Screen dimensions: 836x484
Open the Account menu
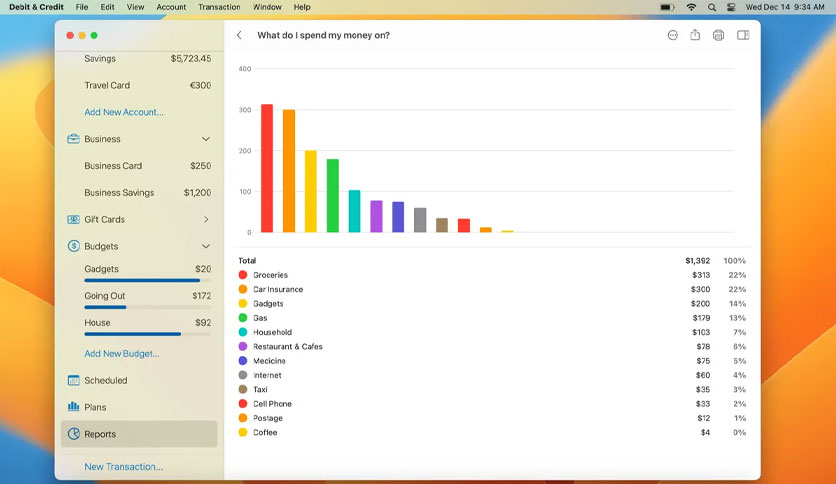[x=171, y=7]
